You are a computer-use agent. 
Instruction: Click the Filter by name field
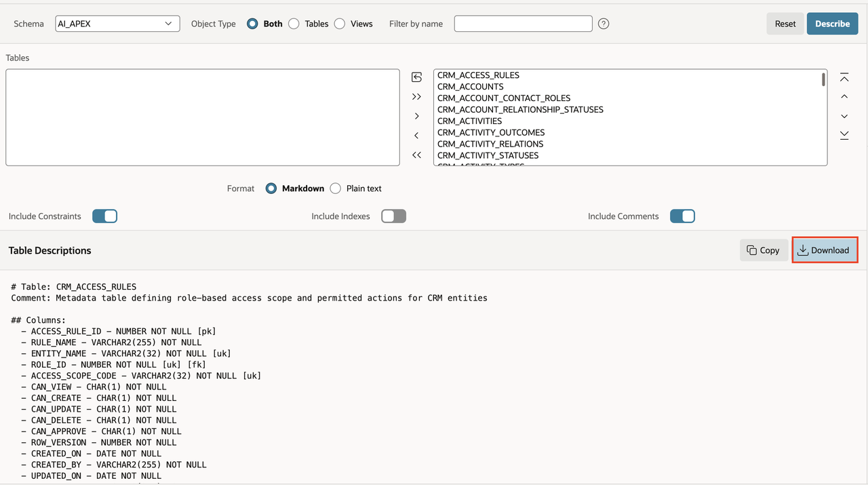coord(523,24)
